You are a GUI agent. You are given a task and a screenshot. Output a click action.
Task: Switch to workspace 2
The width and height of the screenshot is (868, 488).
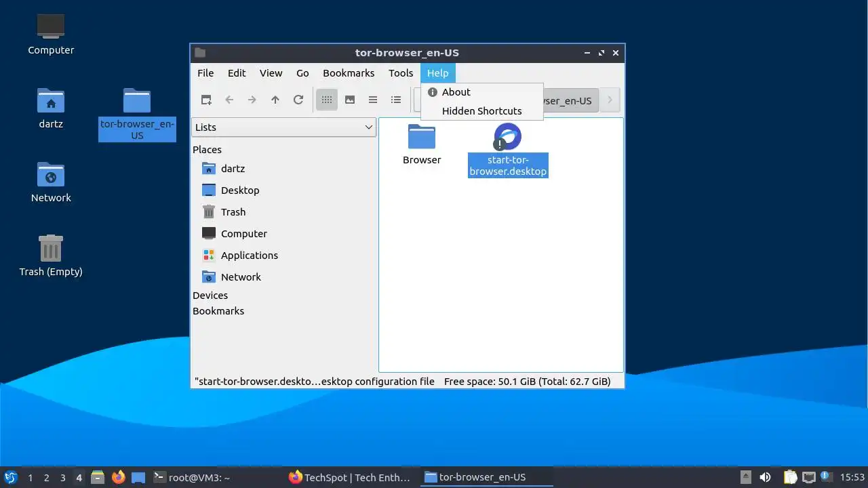[x=46, y=477]
